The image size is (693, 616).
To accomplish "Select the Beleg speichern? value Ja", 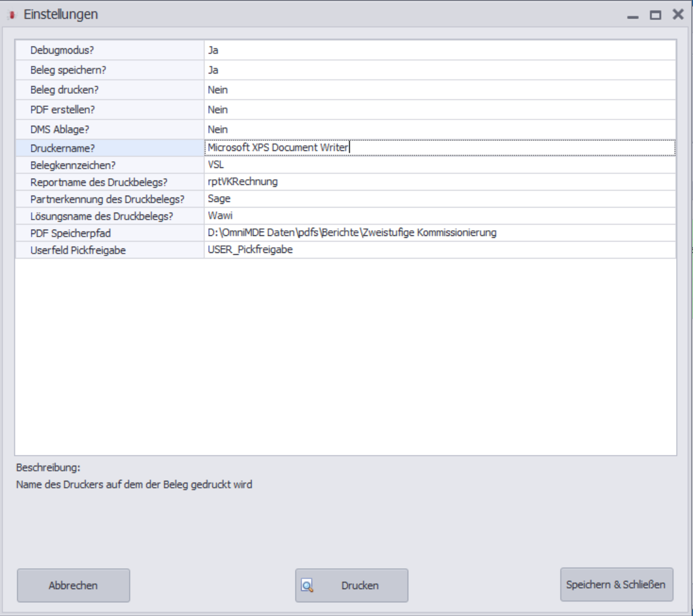I will click(x=440, y=70).
